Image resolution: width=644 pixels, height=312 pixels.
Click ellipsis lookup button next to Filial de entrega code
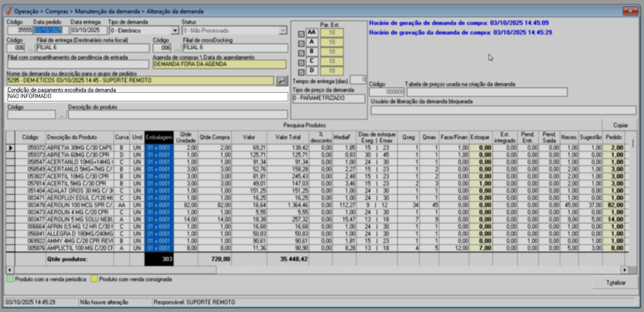31,48
